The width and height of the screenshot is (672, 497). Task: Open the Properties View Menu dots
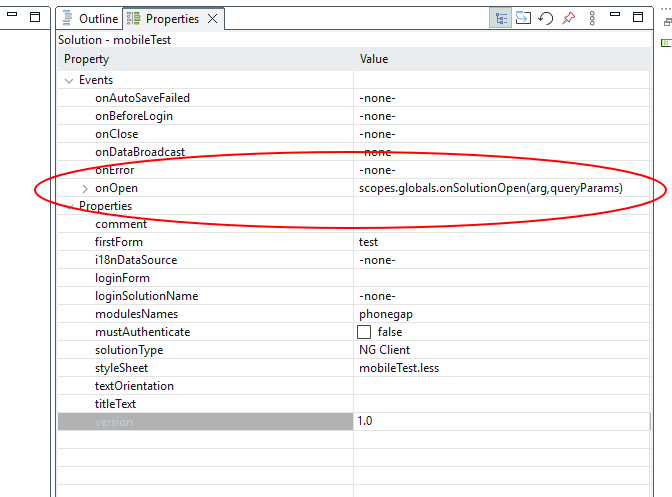coord(593,18)
